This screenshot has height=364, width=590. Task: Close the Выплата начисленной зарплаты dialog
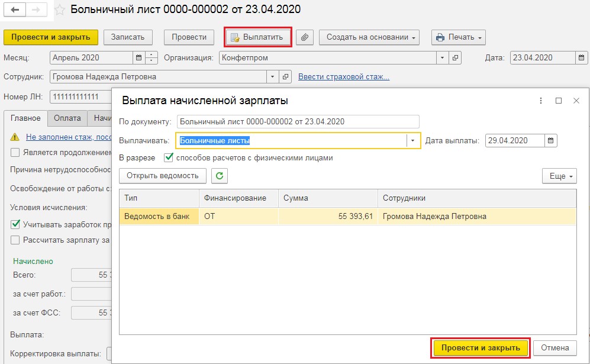(x=576, y=101)
